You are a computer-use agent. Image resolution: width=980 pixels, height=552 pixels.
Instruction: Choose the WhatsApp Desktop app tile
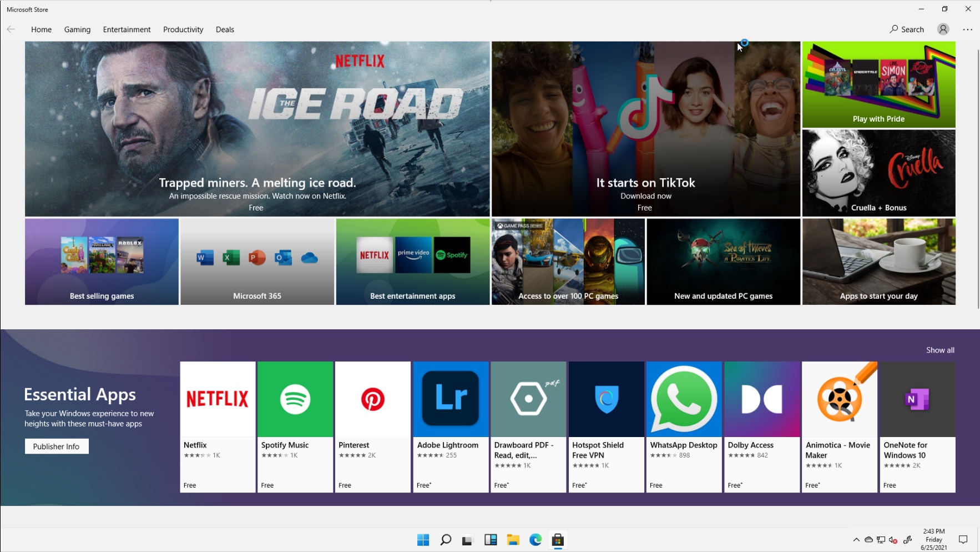coord(684,426)
